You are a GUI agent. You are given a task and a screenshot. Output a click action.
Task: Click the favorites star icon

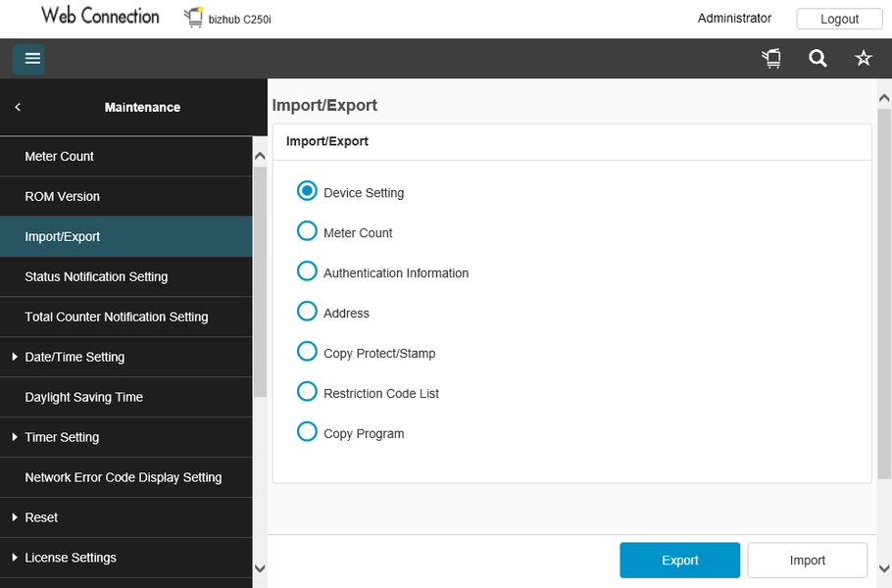pos(864,59)
